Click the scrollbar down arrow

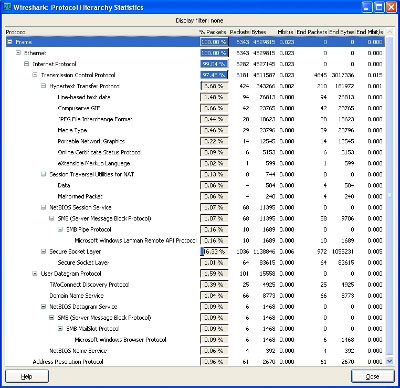[389, 361]
